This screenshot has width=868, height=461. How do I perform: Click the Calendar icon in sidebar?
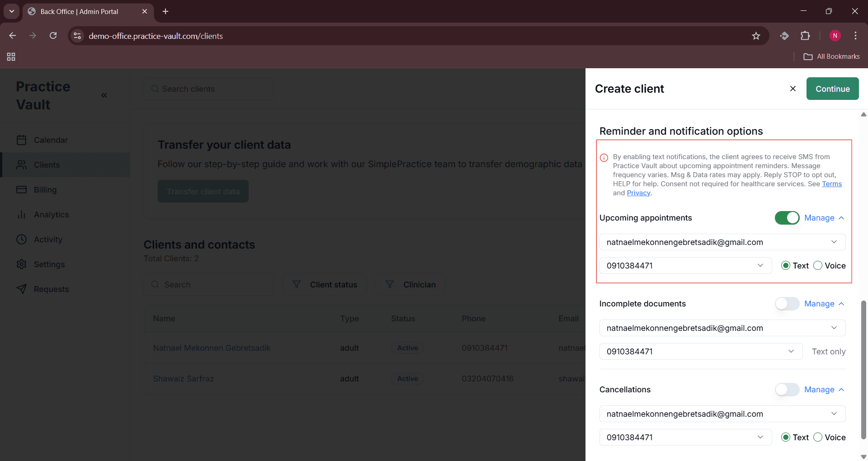21,140
